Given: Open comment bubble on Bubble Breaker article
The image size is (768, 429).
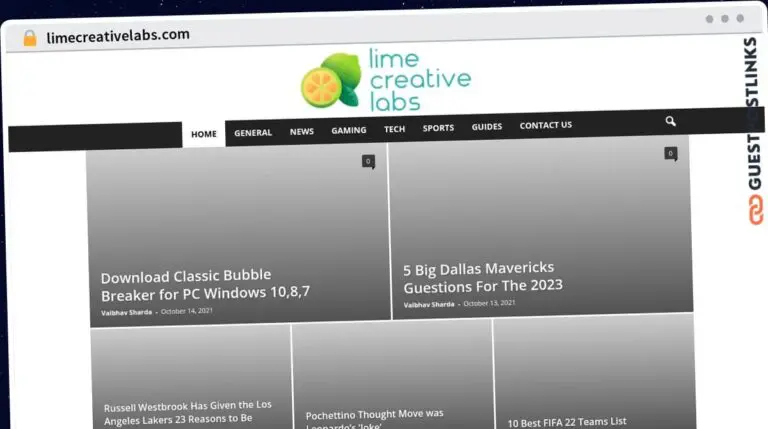Looking at the screenshot, I should [x=368, y=162].
